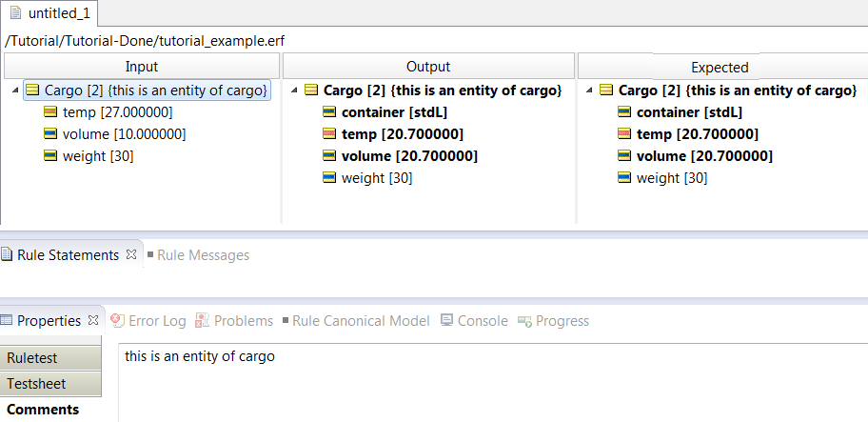Click the Output column header
868x422 pixels.
tap(428, 67)
